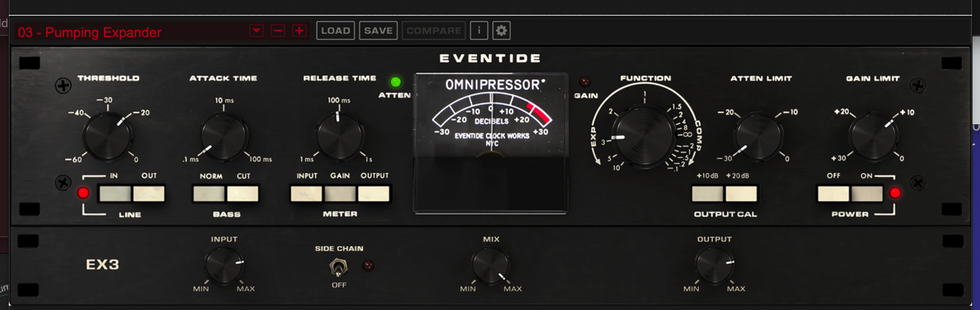Image resolution: width=980 pixels, height=310 pixels.
Task: Open the settings gear icon
Action: (501, 31)
